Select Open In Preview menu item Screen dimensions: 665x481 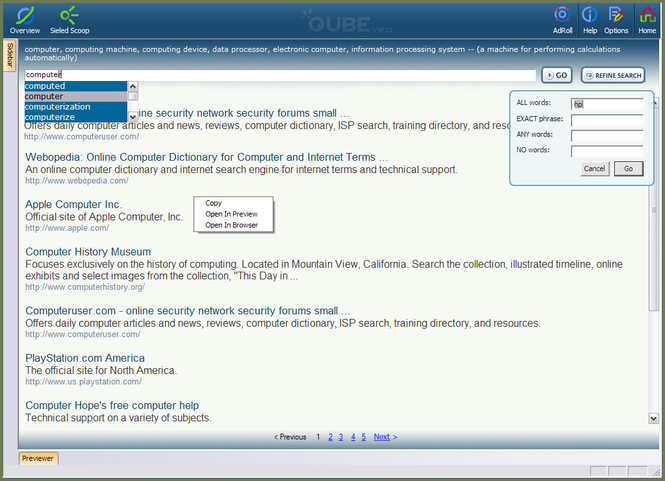pos(231,214)
